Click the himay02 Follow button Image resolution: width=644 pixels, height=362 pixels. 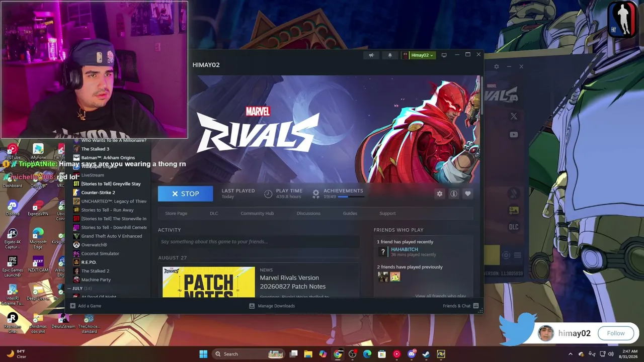[615, 333]
